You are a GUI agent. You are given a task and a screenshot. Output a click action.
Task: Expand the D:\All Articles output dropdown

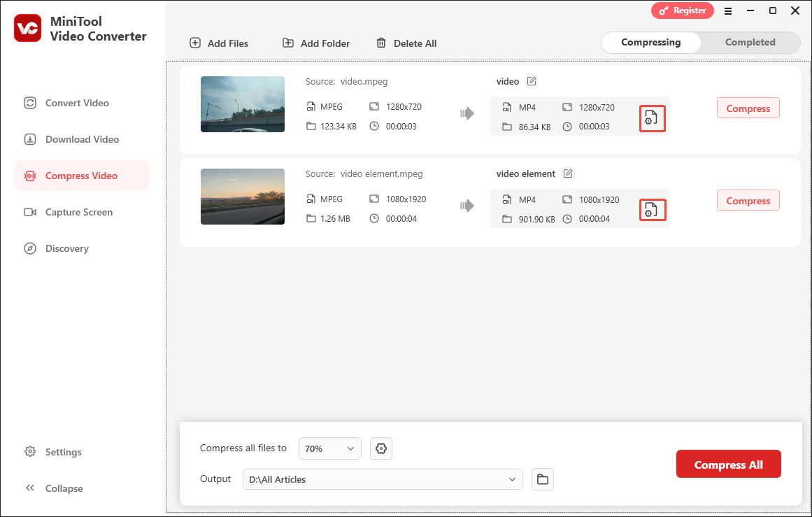[x=383, y=479]
